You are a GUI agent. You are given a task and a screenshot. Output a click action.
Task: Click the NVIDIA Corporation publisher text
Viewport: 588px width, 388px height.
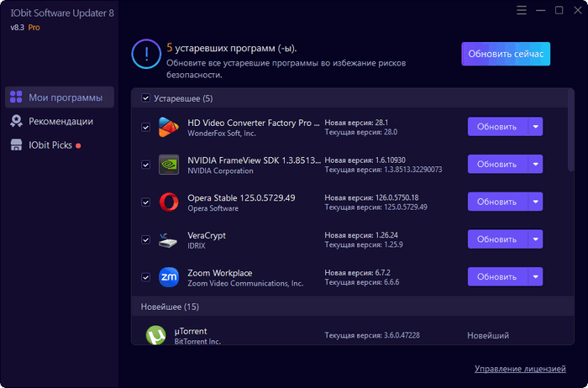click(x=220, y=171)
